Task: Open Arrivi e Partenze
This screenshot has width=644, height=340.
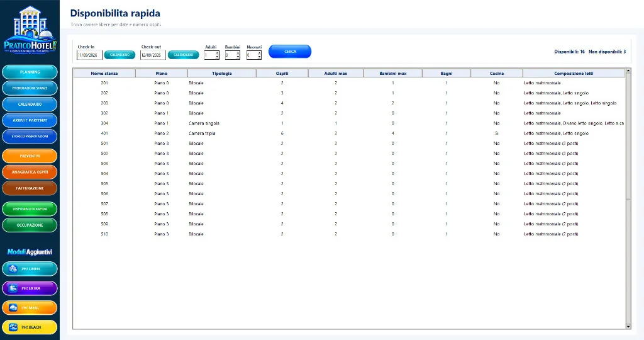Action: (x=30, y=120)
